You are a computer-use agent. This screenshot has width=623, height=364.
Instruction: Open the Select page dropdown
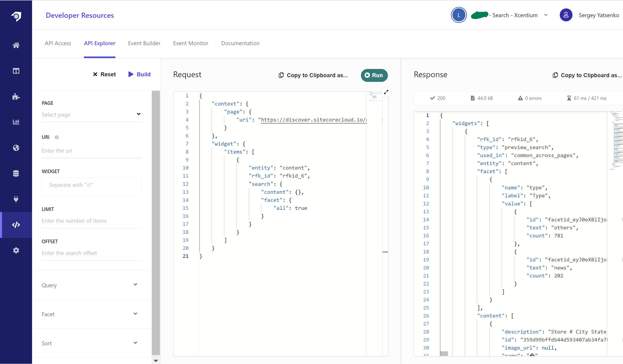[92, 115]
